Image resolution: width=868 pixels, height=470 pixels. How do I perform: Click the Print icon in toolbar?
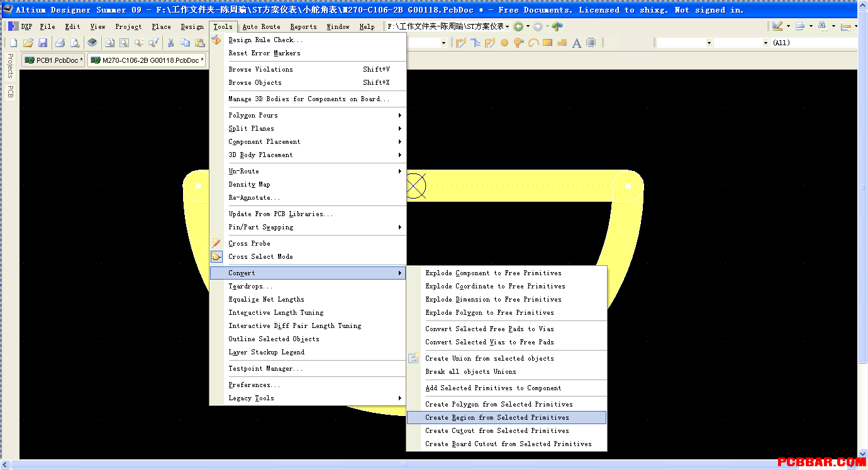(x=60, y=43)
